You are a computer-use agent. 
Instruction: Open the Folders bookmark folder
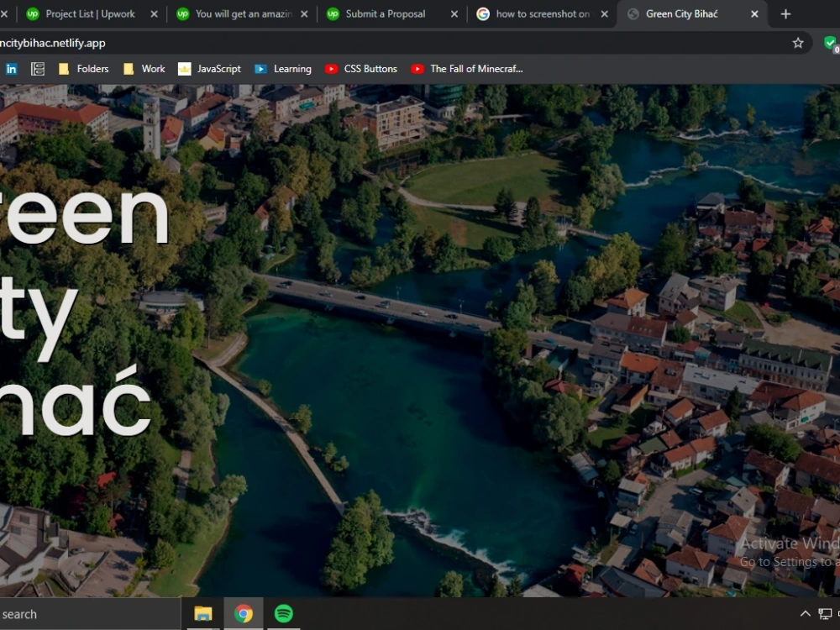83,69
